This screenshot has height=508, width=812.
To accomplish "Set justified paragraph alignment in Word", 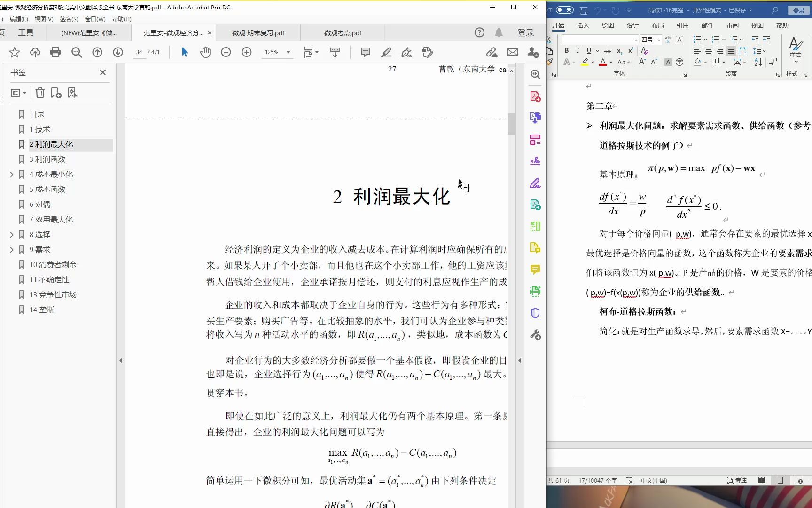I will coord(731,51).
